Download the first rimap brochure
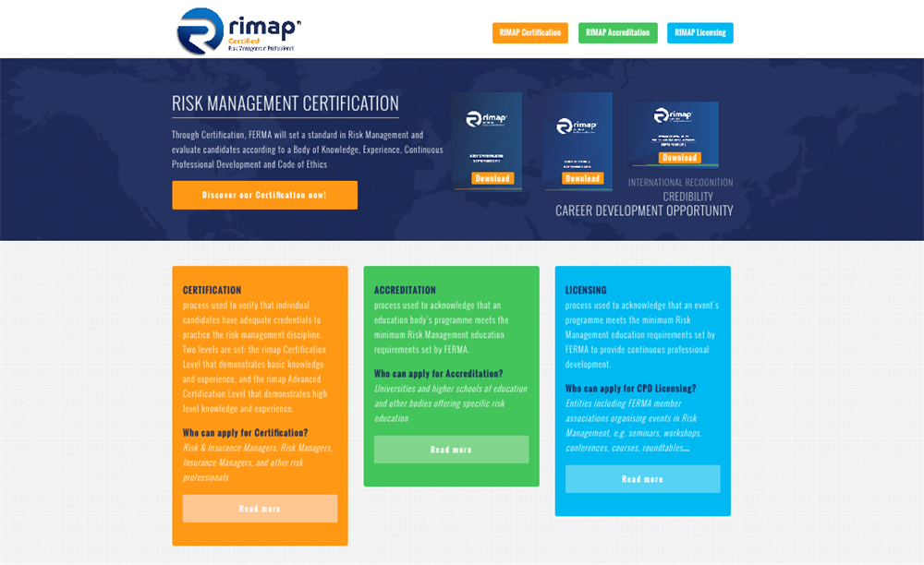This screenshot has height=565, width=924. pos(492,178)
